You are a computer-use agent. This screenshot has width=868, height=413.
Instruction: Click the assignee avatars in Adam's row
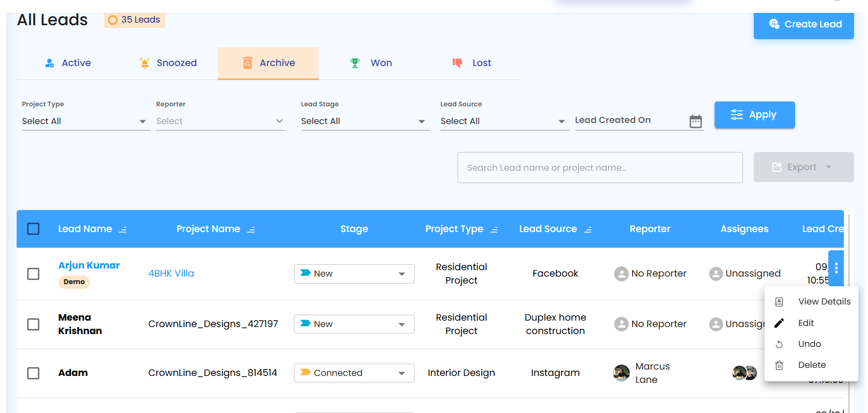click(745, 373)
